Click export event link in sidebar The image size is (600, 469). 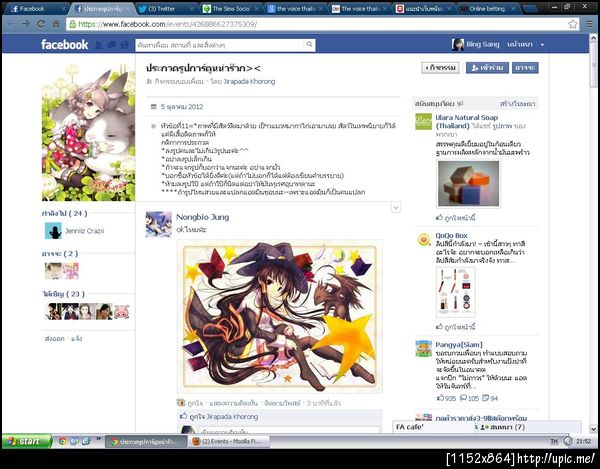point(54,339)
